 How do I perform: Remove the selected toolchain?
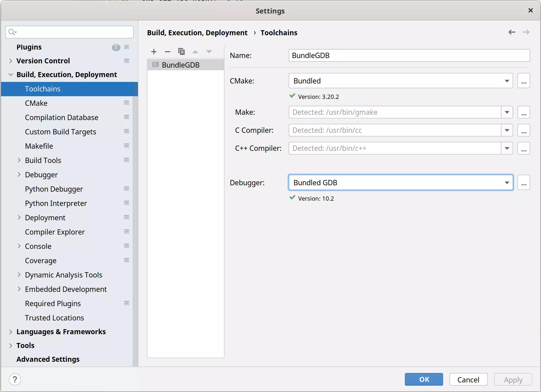click(x=167, y=51)
